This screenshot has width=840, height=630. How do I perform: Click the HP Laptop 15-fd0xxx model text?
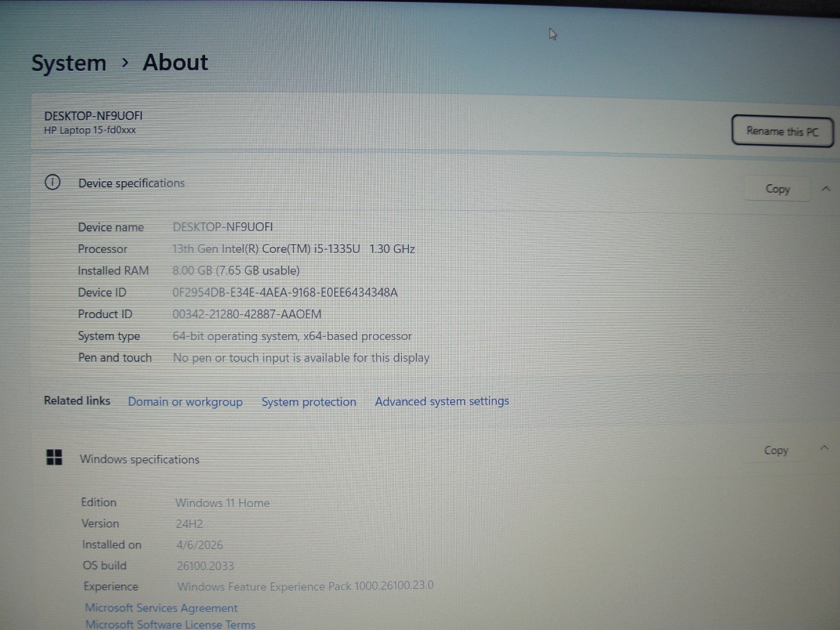pos(90,130)
